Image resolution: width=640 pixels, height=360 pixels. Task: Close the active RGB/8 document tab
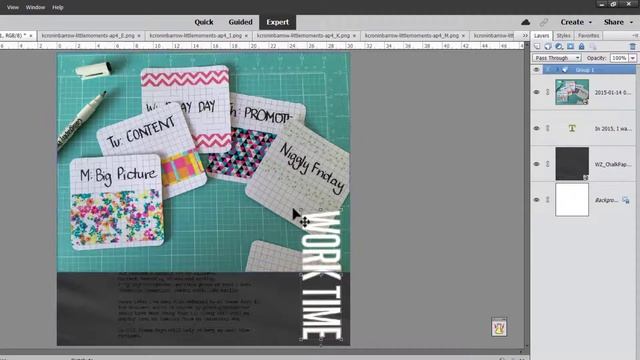click(x=31, y=36)
